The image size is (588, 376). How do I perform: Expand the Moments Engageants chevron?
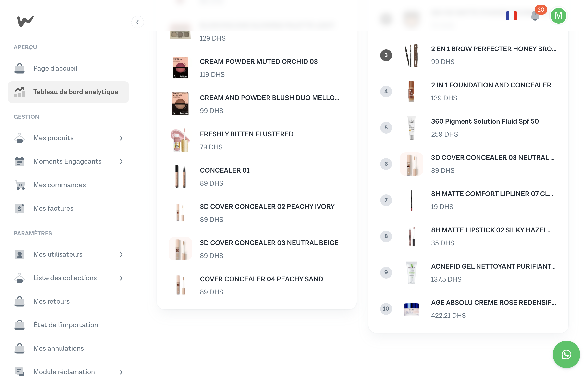[x=121, y=162]
